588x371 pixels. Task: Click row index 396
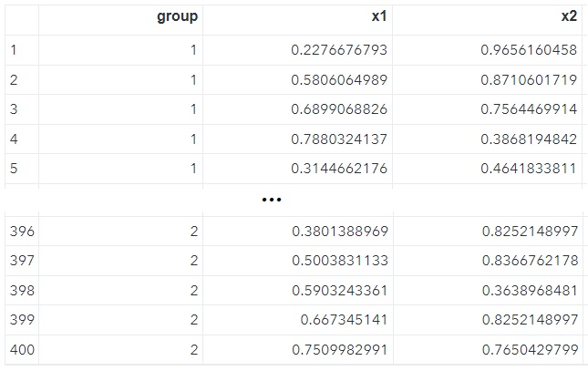(x=21, y=232)
